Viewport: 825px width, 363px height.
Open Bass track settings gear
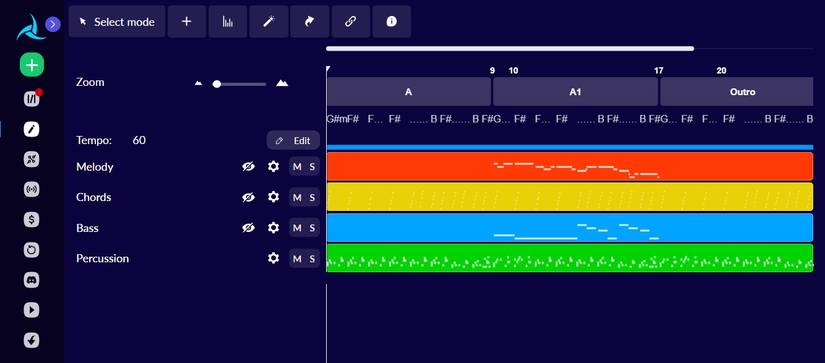click(x=273, y=228)
